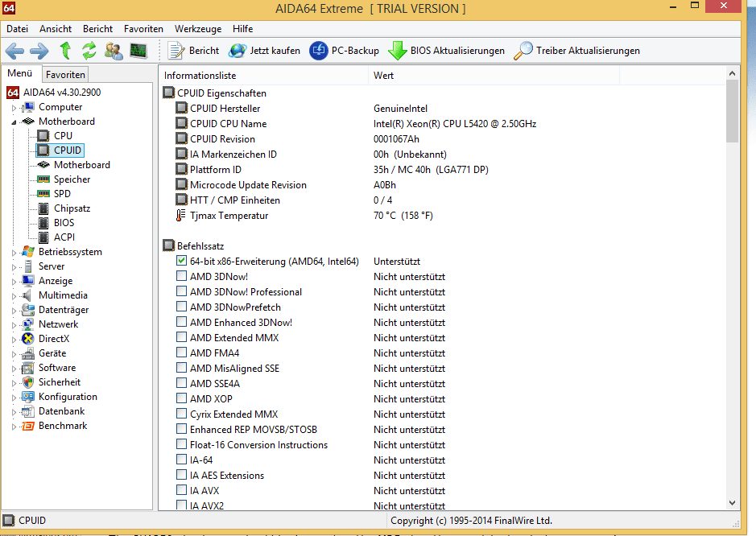Click the Server icon in tree
The image size is (756, 536).
[28, 266]
